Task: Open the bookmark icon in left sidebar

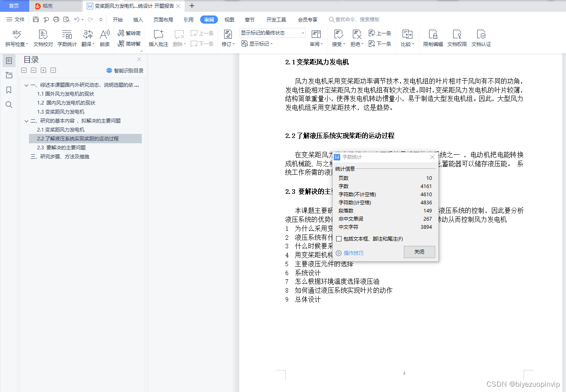Action: pos(9,90)
